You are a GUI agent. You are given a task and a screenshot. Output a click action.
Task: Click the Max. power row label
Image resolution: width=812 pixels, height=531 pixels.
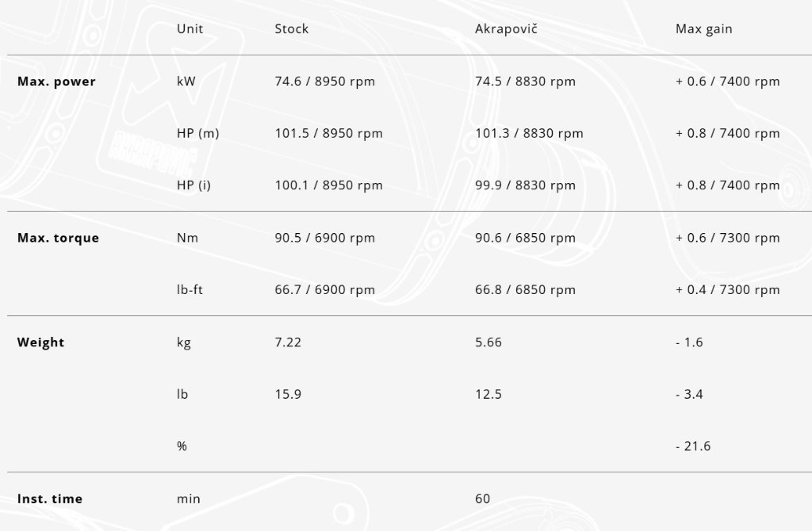[56, 82]
